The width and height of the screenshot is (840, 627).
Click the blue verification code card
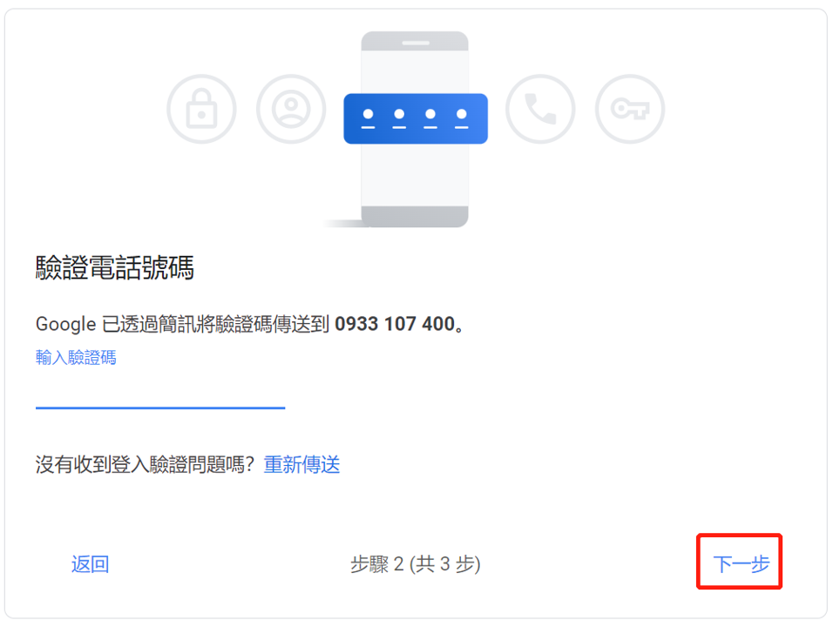click(x=416, y=118)
